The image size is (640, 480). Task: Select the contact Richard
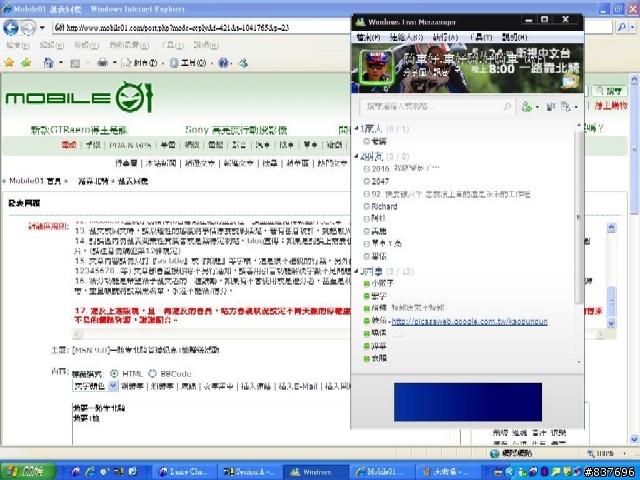(x=380, y=206)
